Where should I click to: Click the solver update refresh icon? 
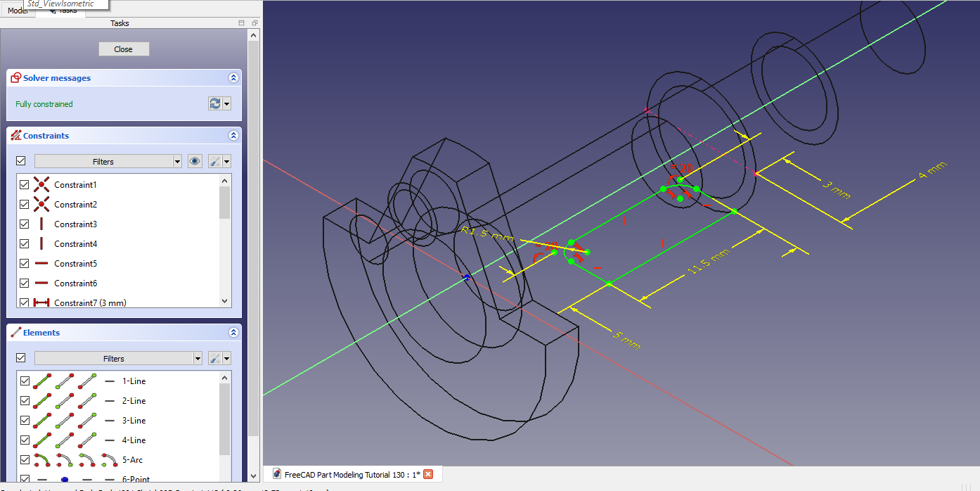tap(214, 103)
